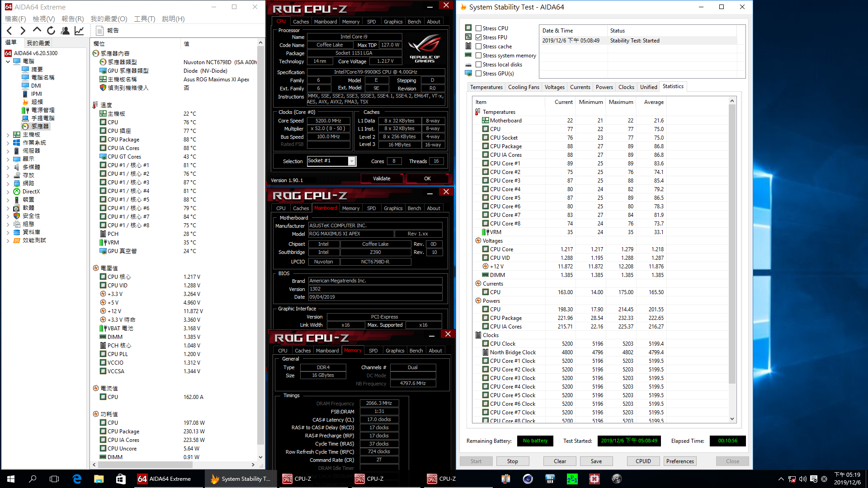Click the Validate button in CPU-Z
Viewport: 868px width, 488px height.
click(x=381, y=178)
